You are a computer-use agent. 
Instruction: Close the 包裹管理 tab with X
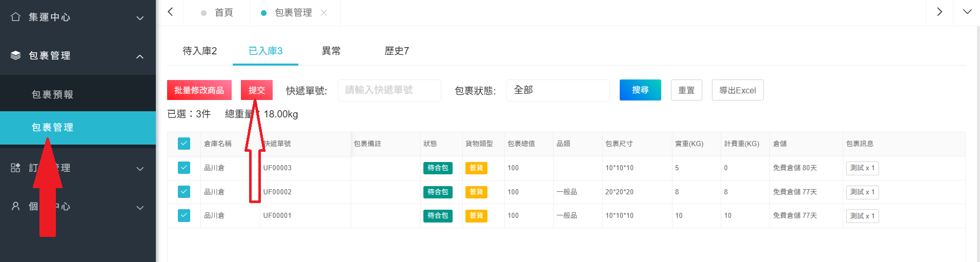(324, 13)
